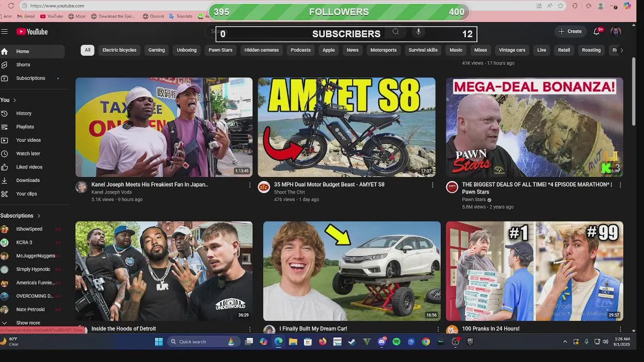
Task: Click the YouTube logo
Action: pyautogui.click(x=32, y=32)
